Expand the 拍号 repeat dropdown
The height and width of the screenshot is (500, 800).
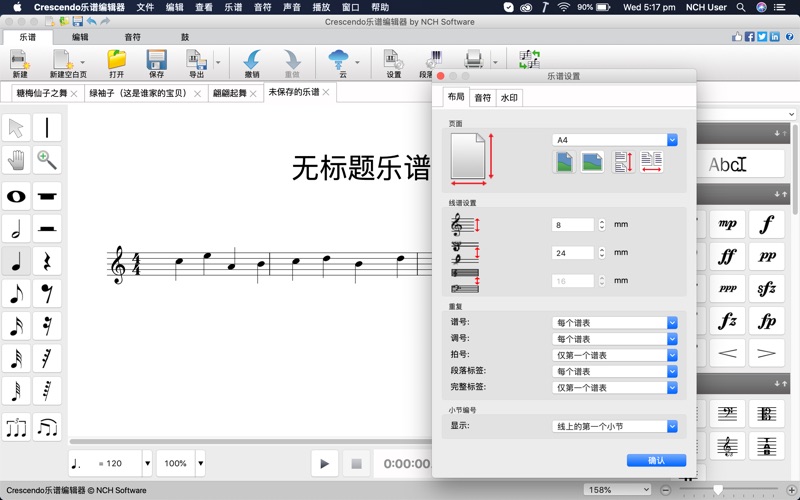click(614, 355)
